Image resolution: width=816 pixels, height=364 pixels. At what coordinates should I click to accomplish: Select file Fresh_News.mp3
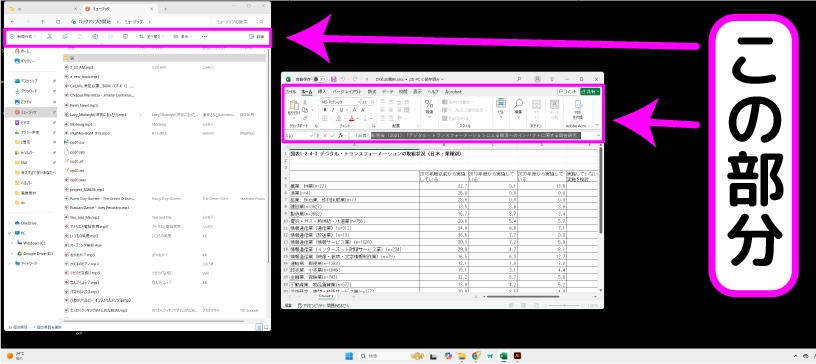pos(81,105)
